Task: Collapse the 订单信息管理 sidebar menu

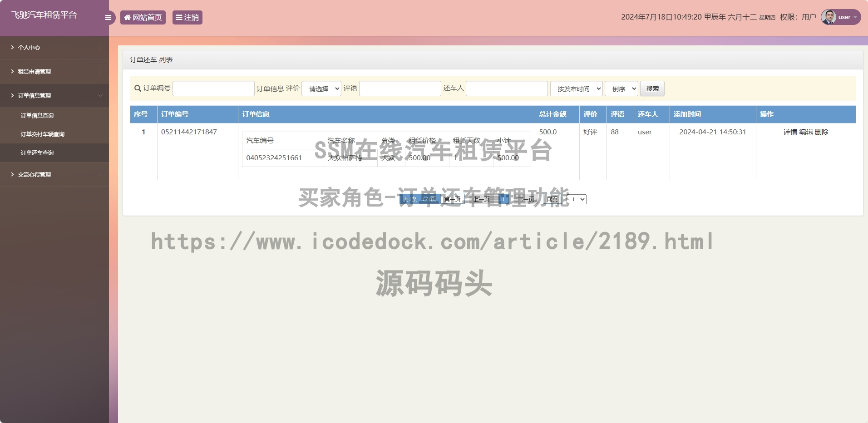Action: point(54,95)
